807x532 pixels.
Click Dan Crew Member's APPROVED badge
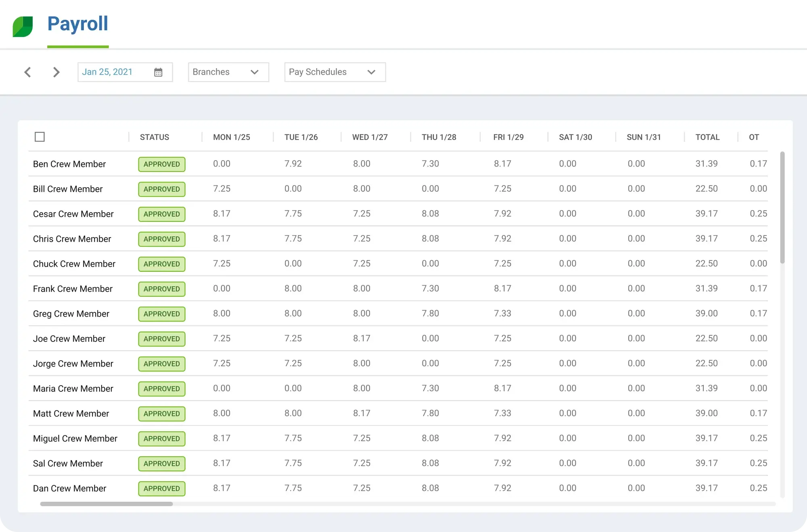pos(162,488)
